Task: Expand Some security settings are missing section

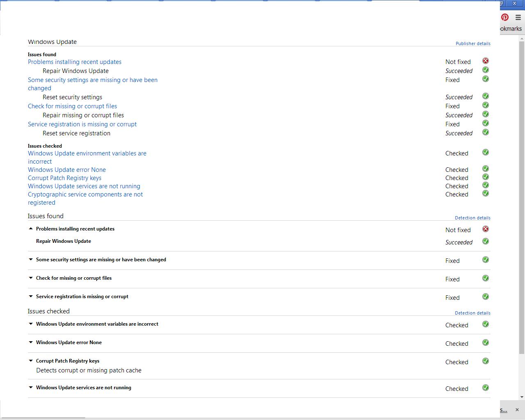Action: [x=31, y=260]
